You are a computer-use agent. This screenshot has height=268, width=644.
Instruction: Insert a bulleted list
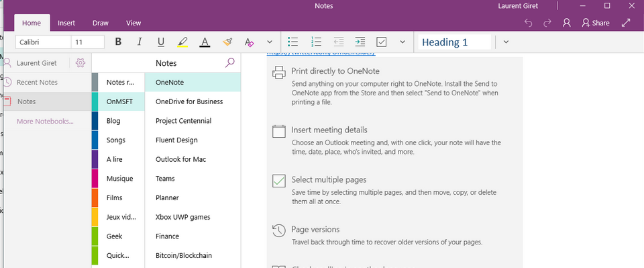pos(293,42)
